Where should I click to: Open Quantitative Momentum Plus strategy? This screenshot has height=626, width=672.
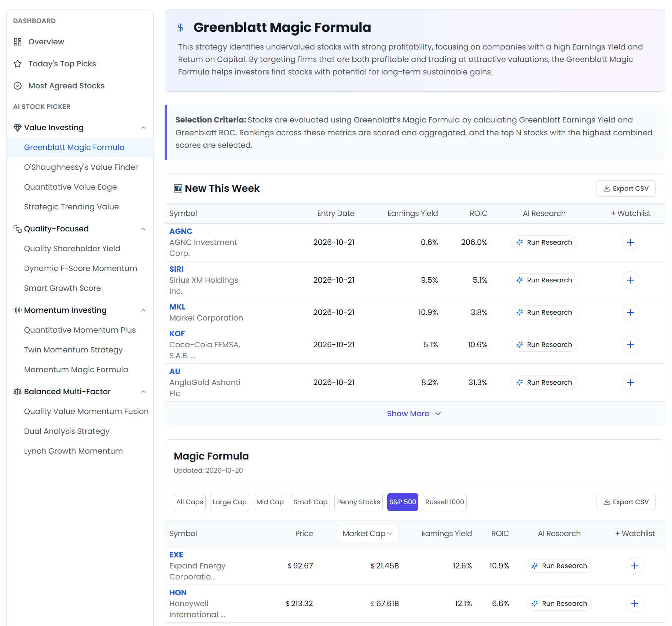tap(80, 330)
